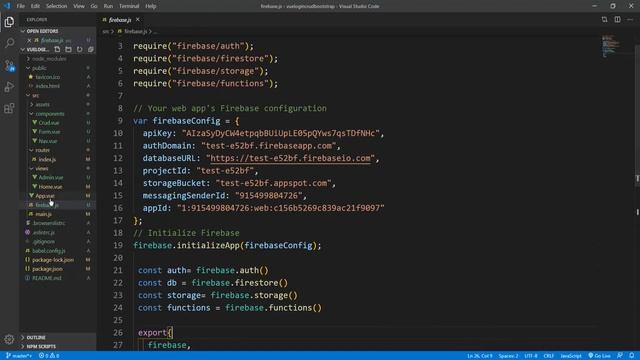Open the notifications bell in status bar

point(631,356)
